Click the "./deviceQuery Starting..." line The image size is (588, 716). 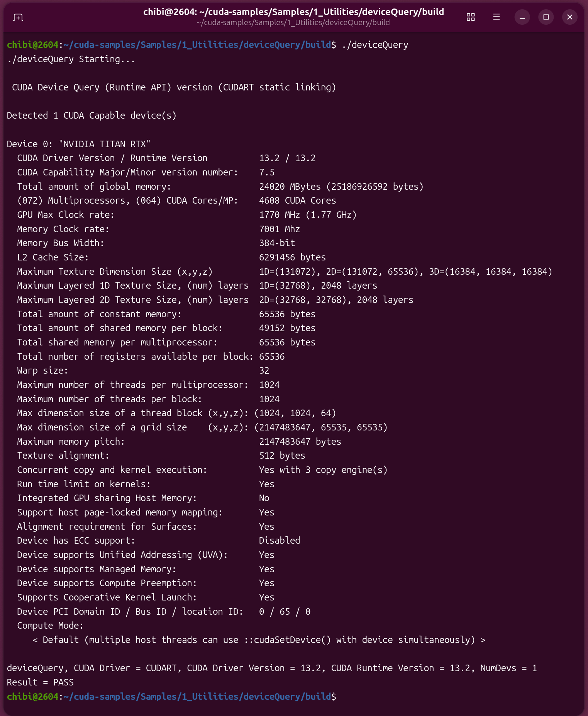[71, 60]
